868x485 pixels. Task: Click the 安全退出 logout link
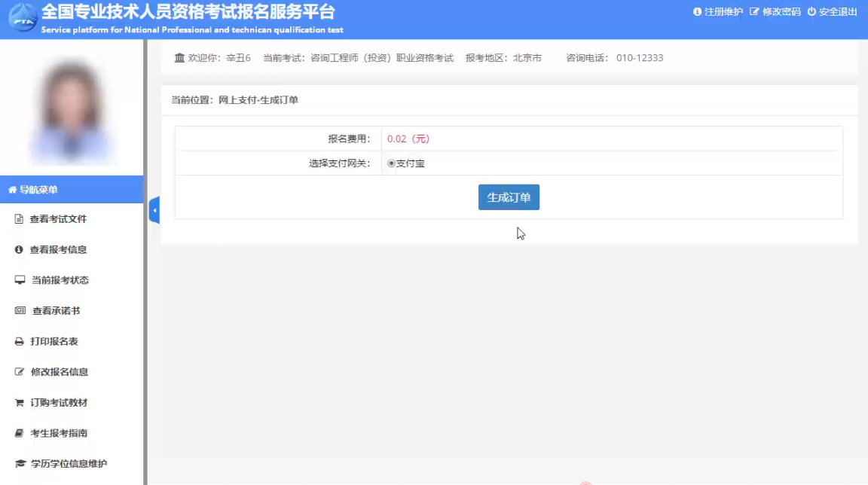point(833,12)
